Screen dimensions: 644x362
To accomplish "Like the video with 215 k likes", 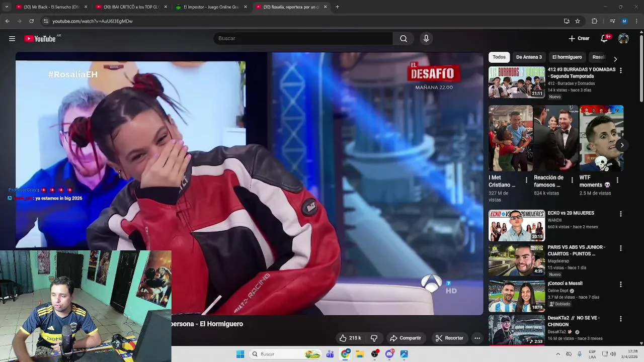I will click(x=350, y=338).
